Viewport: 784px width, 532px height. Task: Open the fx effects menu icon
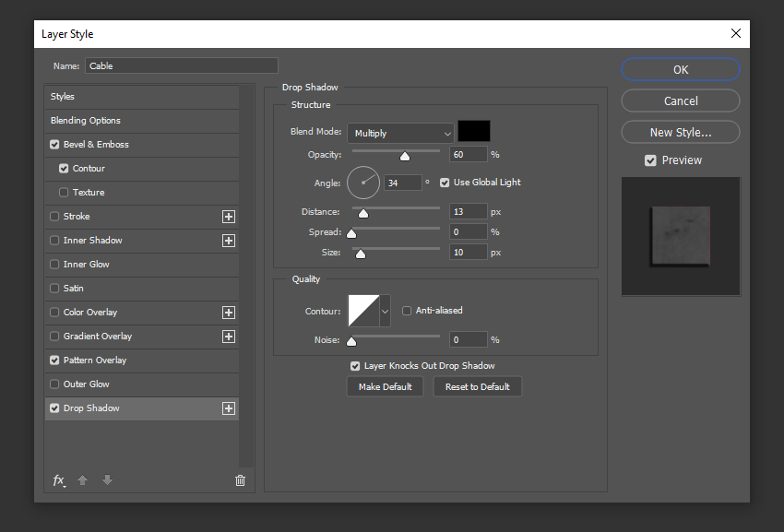pos(59,480)
